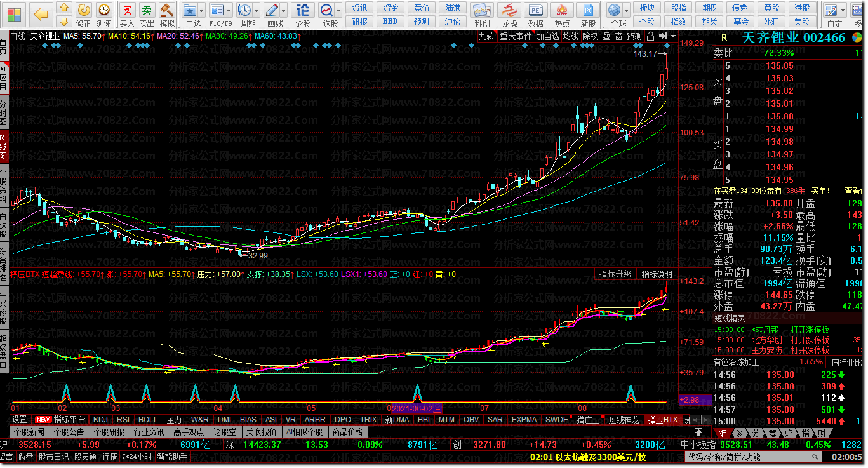Image resolution: width=868 pixels, height=468 pixels.
Task: Click the 卖出 sell icon
Action: pyautogui.click(x=147, y=10)
